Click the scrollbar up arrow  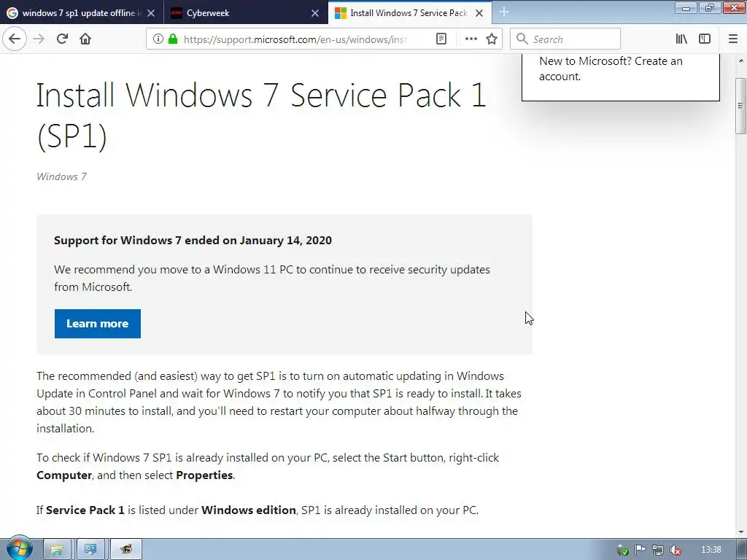coord(741,61)
